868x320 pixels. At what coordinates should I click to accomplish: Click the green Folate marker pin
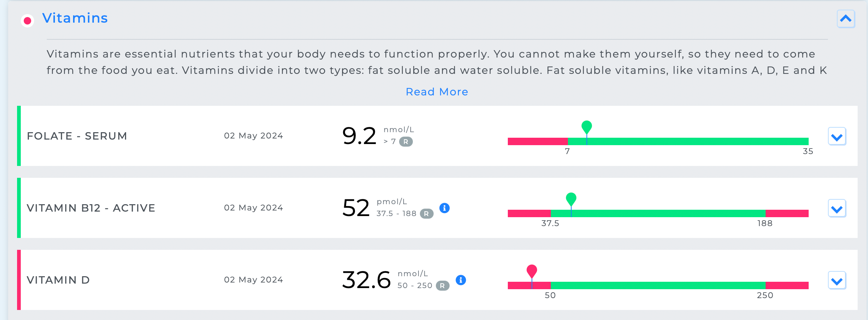586,127
